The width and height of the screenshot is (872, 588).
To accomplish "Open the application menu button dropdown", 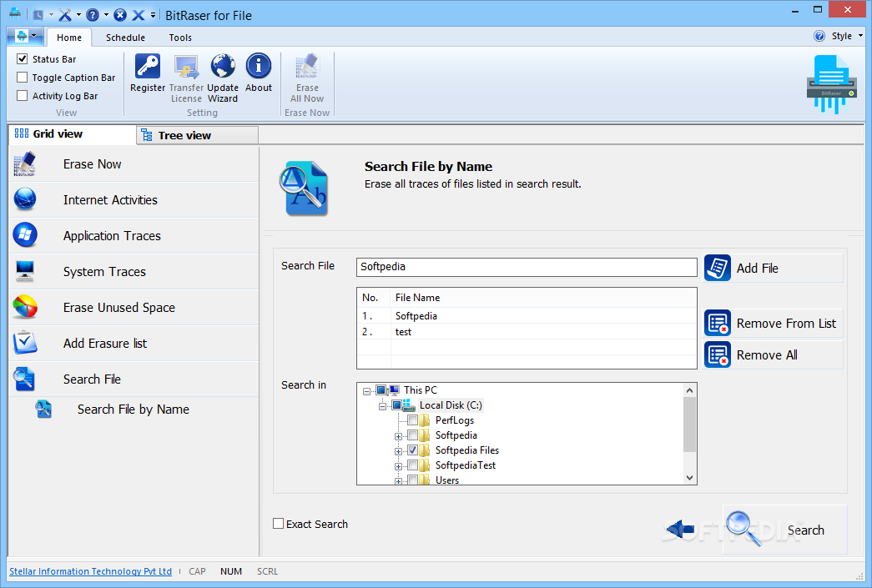I will [x=26, y=37].
